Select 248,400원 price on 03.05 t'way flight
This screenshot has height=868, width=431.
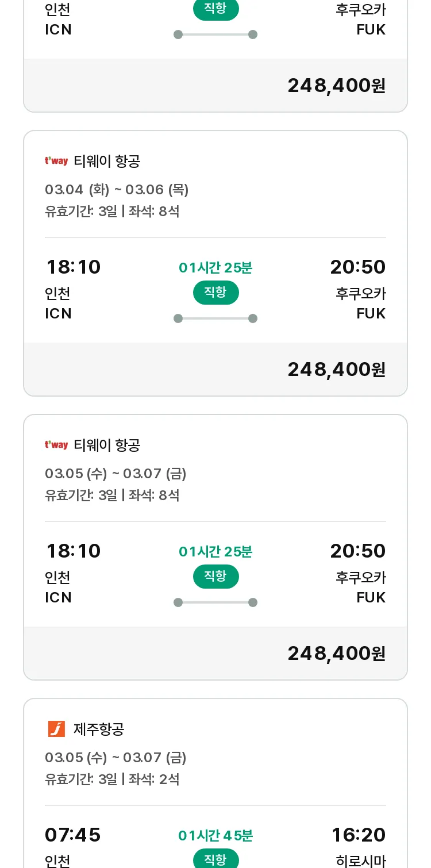(336, 654)
